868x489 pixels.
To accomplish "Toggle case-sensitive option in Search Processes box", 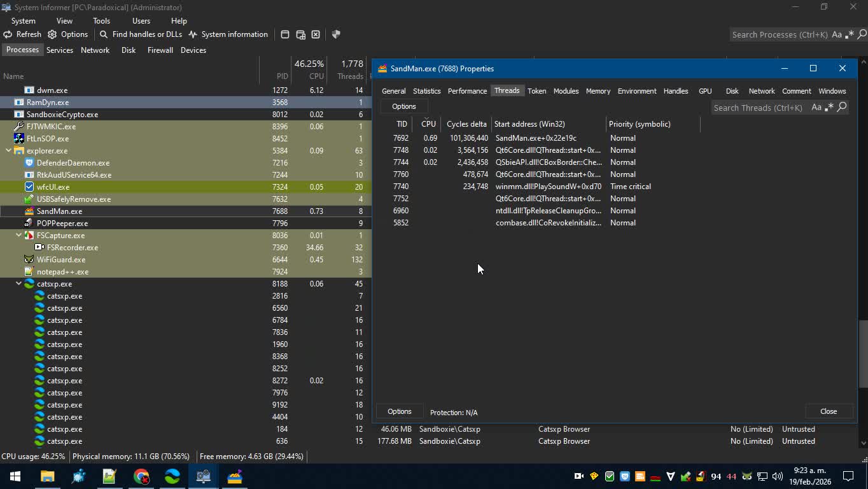I will tap(837, 35).
